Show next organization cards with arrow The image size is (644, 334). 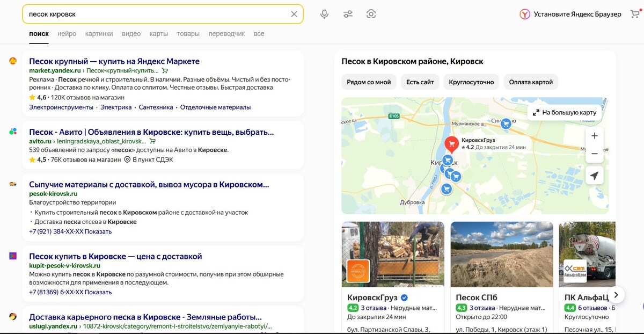(x=616, y=294)
